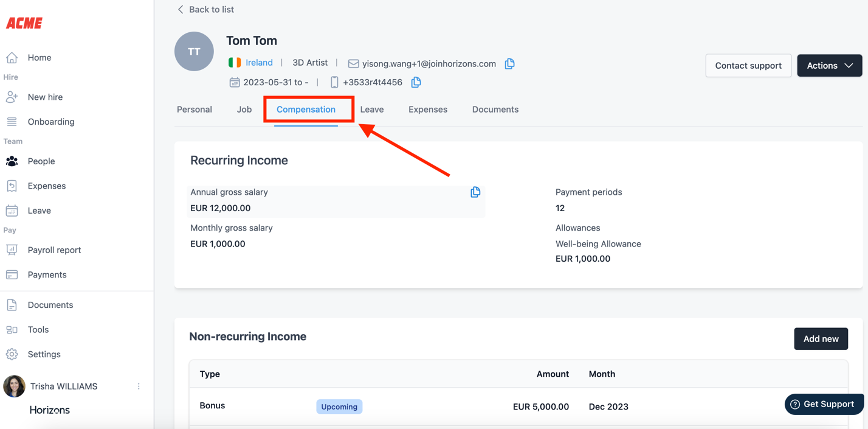This screenshot has height=429, width=868.
Task: Open the three-dot menu beside Trisha WILLIAMS
Action: 139,386
